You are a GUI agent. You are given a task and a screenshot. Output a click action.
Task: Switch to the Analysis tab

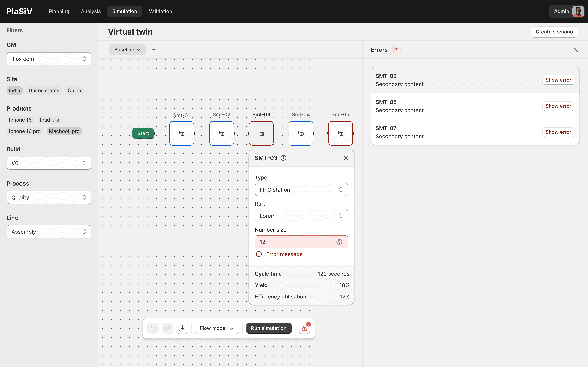point(91,11)
